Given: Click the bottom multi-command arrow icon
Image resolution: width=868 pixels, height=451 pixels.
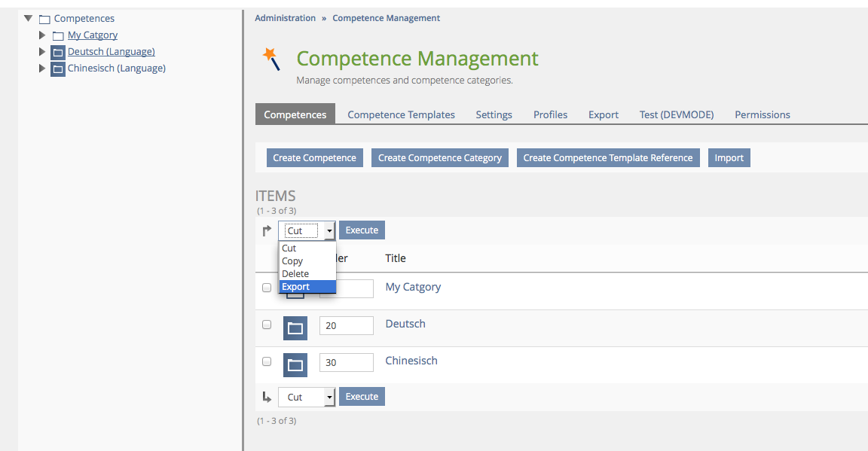Looking at the screenshot, I should pyautogui.click(x=267, y=397).
